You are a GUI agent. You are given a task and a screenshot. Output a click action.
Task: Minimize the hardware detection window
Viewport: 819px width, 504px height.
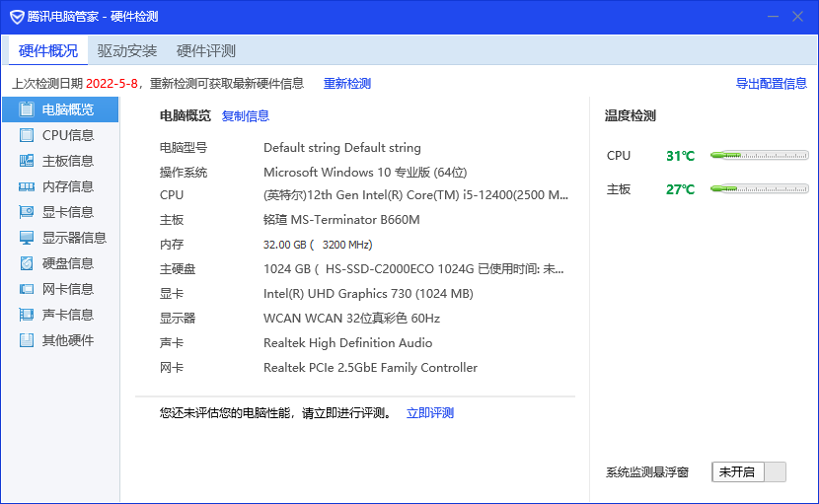click(773, 17)
